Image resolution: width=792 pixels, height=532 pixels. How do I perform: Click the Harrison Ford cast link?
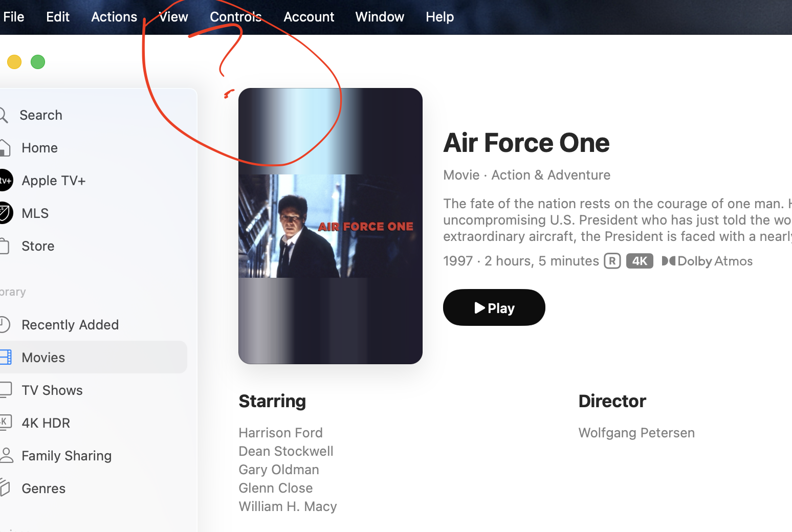pyautogui.click(x=280, y=433)
